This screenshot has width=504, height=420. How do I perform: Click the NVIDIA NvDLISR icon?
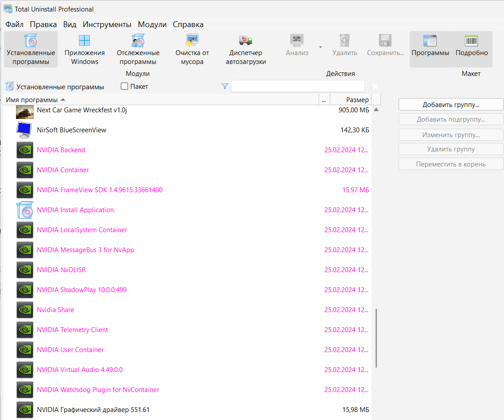click(x=25, y=270)
